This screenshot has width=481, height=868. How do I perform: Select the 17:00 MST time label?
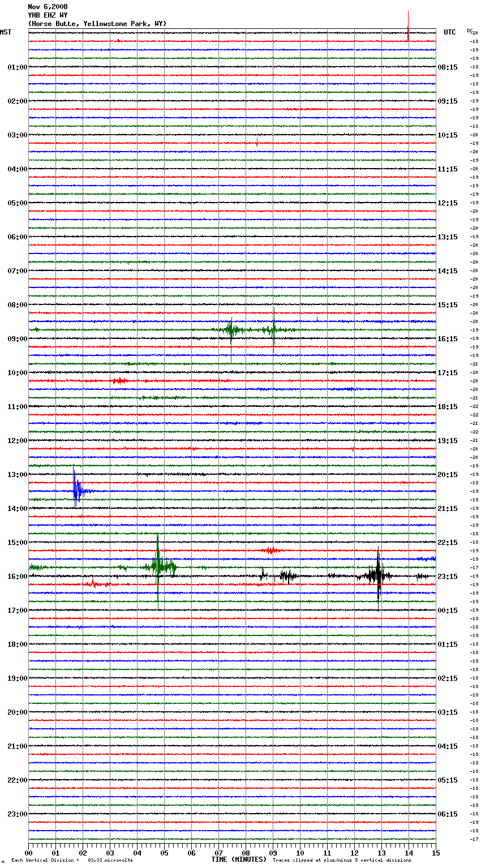(x=18, y=611)
